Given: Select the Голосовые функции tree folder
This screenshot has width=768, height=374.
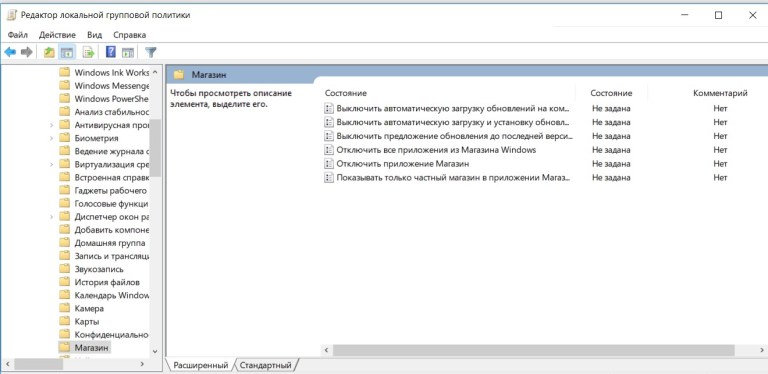Looking at the screenshot, I should tap(111, 204).
